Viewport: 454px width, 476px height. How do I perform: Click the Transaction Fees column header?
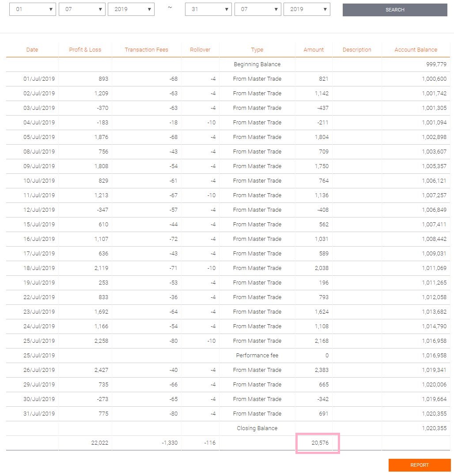click(x=146, y=50)
